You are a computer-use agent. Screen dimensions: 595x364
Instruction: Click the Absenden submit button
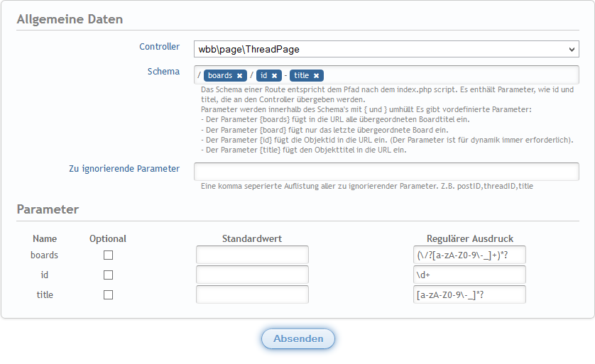298,339
